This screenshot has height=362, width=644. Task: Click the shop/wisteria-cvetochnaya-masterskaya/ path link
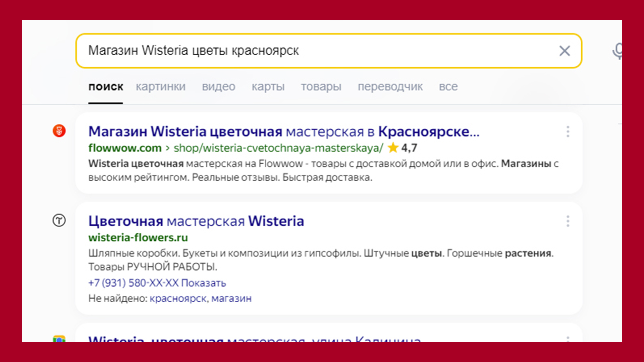tap(278, 148)
